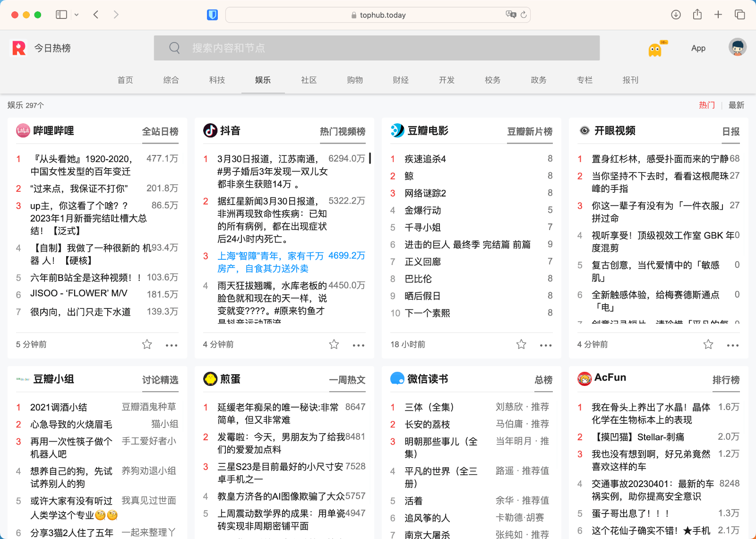Expand the sidebar dropdown chevron

tap(77, 15)
